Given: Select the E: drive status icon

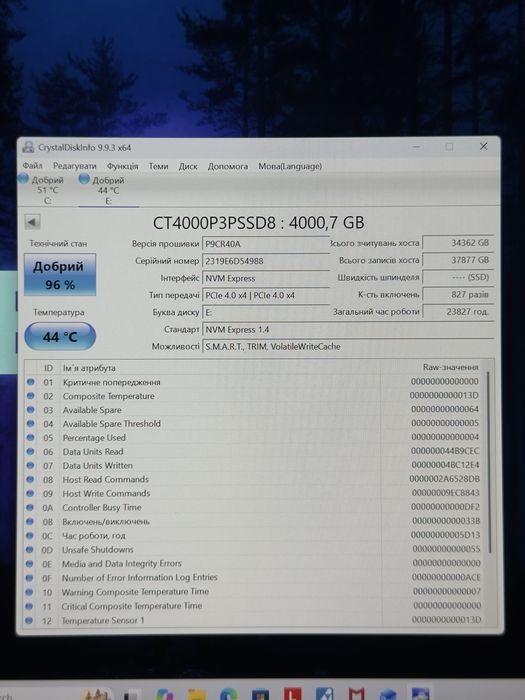Looking at the screenshot, I should coord(84,179).
